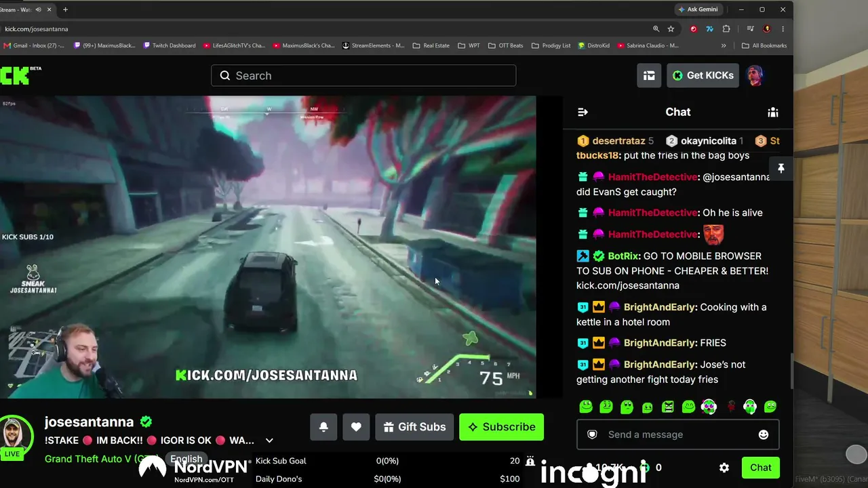This screenshot has height=488, width=868.
Task: Open the chat users list icon
Action: (772, 113)
